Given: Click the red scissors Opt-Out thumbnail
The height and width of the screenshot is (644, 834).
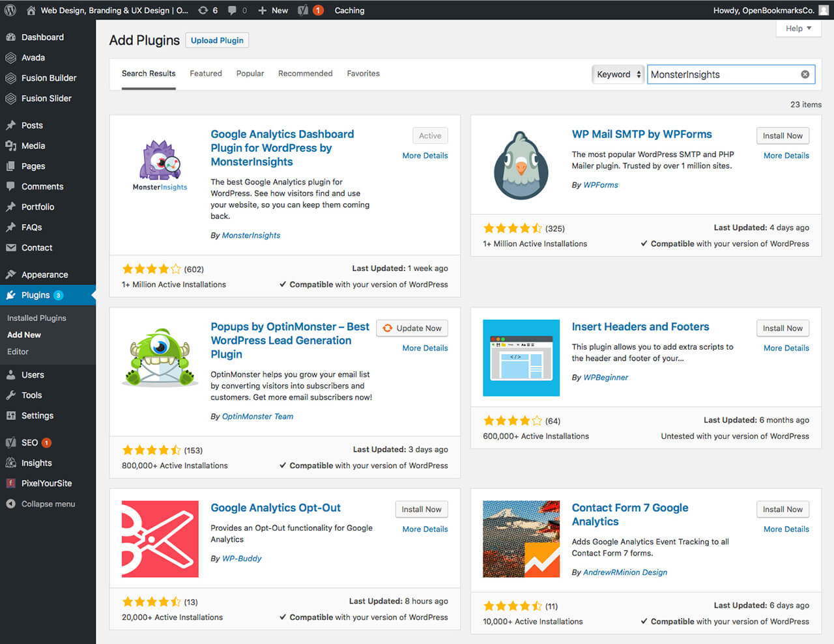Looking at the screenshot, I should 160,539.
